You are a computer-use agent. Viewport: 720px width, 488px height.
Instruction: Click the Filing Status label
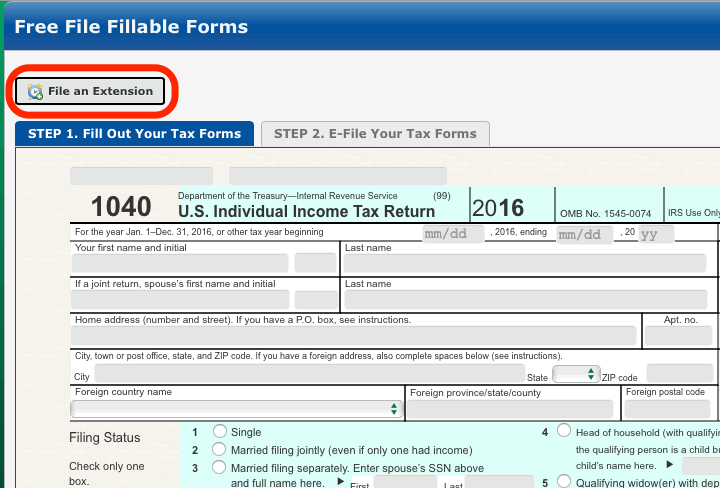point(105,438)
